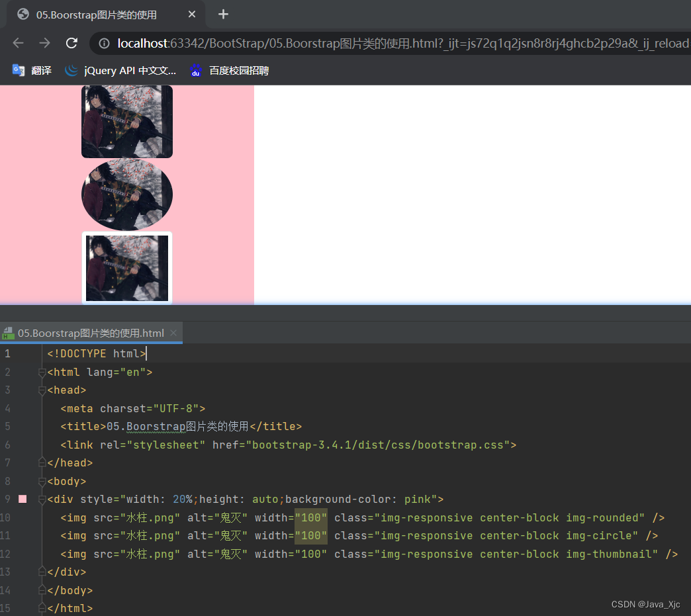Viewport: 691px width, 616px height.
Task: Click the img-rounded class text
Action: pyautogui.click(x=602, y=517)
